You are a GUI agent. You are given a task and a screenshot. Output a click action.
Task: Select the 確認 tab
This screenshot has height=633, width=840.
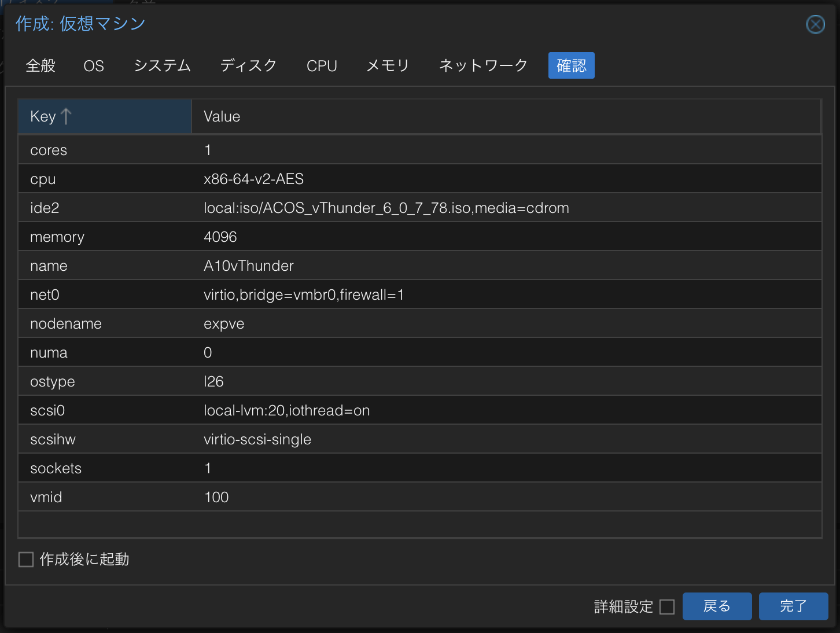[x=572, y=65]
